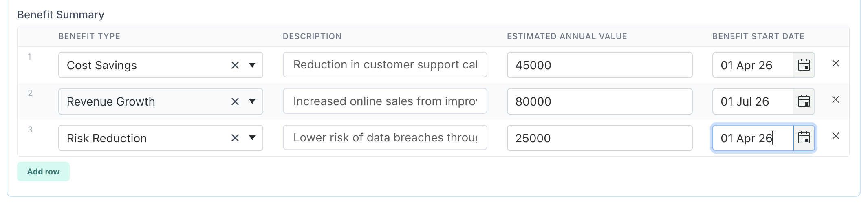Edit the data breaches description field

(385, 138)
